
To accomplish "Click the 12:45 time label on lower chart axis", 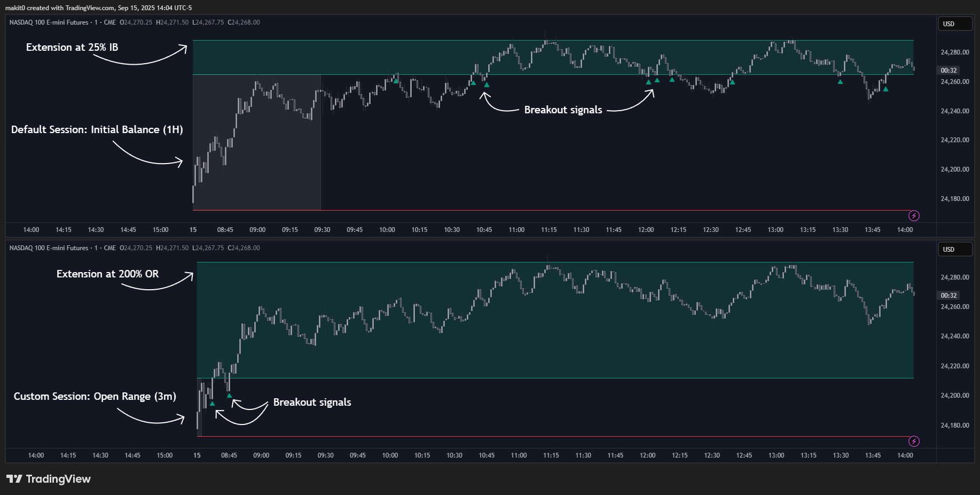I will pyautogui.click(x=744, y=455).
